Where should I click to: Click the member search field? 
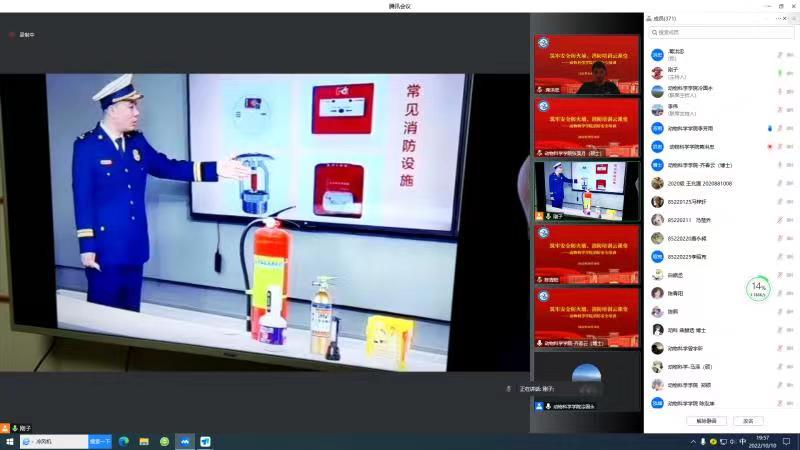point(720,33)
